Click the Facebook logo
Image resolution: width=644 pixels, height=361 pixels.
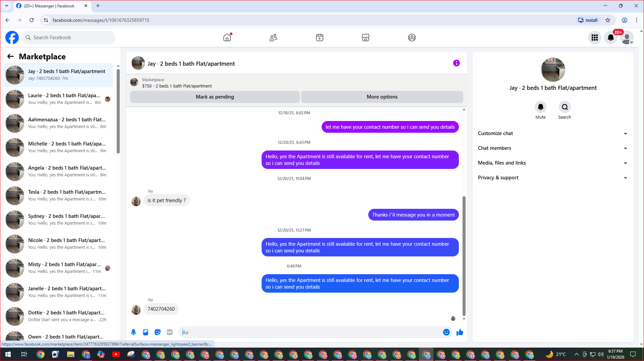pyautogui.click(x=12, y=38)
